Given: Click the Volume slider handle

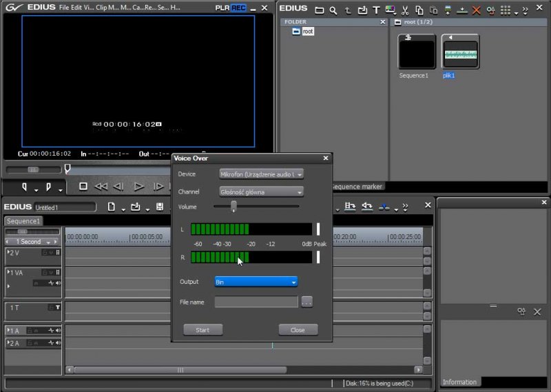Looking at the screenshot, I should [x=234, y=206].
